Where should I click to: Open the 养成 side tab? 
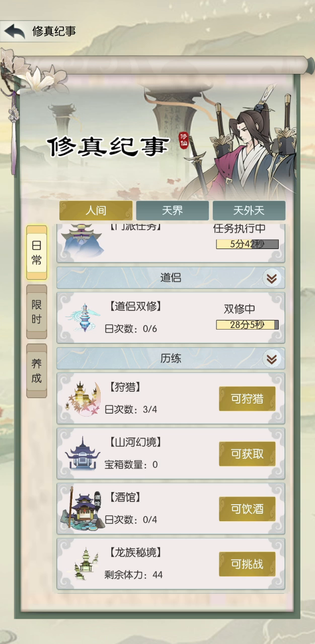(x=37, y=371)
